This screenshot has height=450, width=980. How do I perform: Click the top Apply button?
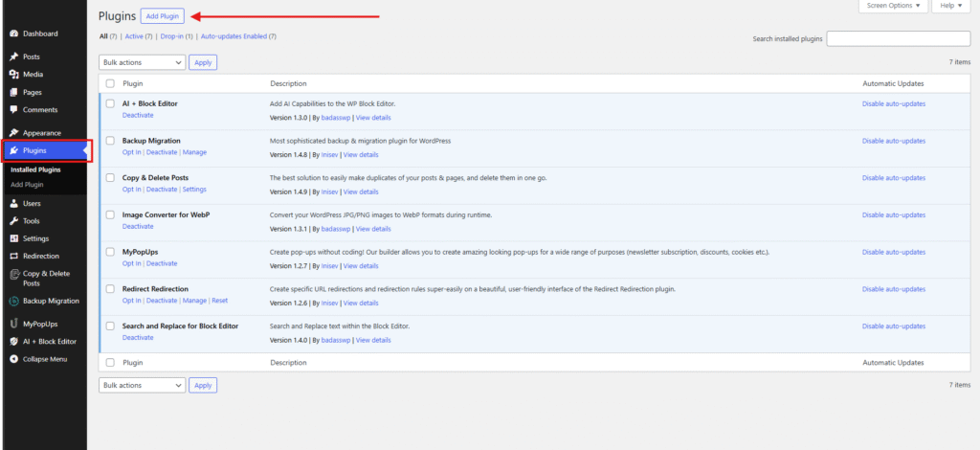(x=203, y=62)
